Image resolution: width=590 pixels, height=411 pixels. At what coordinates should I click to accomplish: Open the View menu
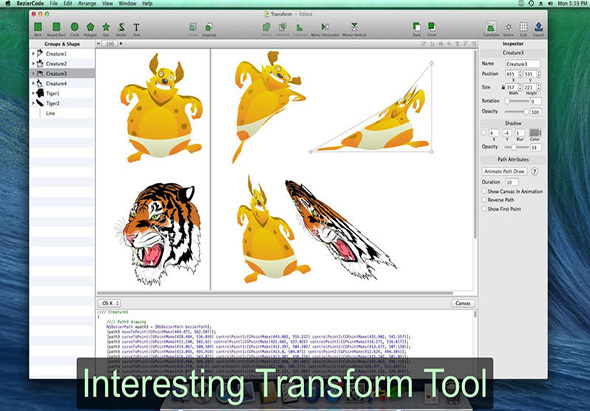[x=107, y=3]
